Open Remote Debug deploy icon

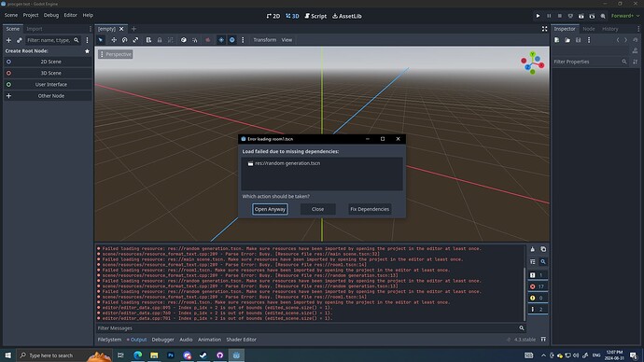coord(570,16)
